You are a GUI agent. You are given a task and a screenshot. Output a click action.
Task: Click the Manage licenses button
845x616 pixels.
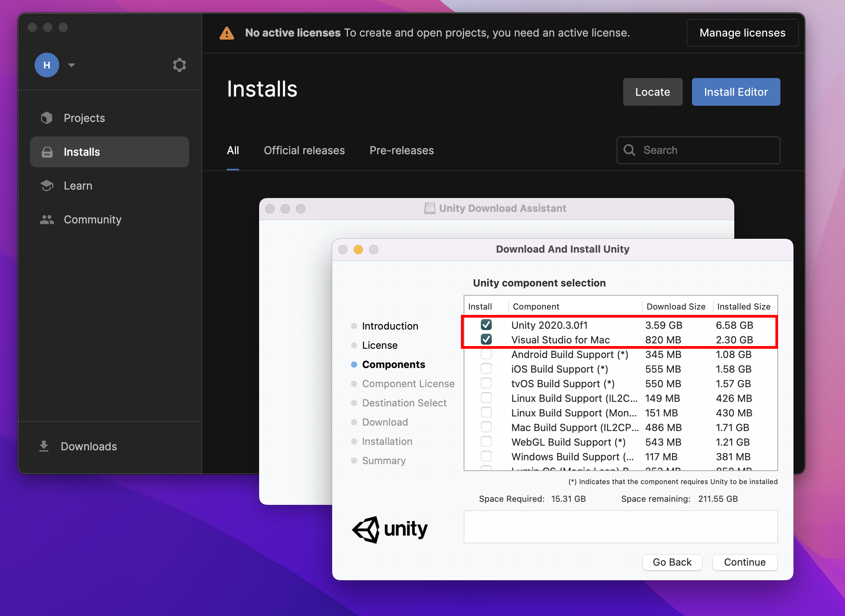tap(742, 33)
